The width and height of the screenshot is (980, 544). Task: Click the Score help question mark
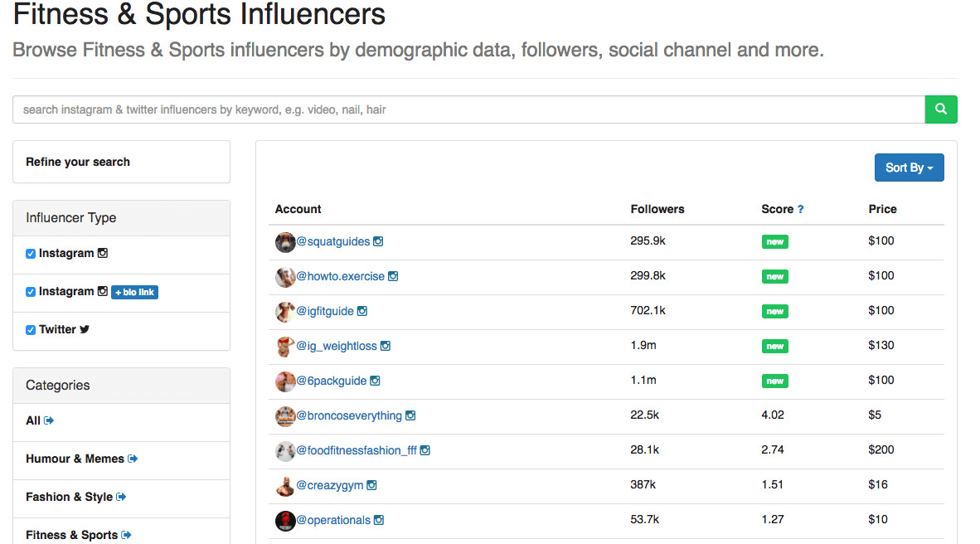click(800, 208)
